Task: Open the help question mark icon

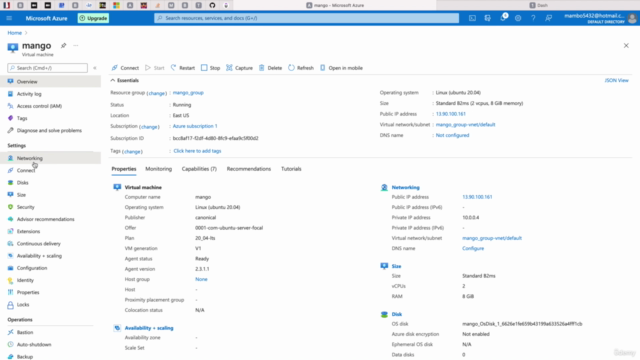Action: click(533, 18)
